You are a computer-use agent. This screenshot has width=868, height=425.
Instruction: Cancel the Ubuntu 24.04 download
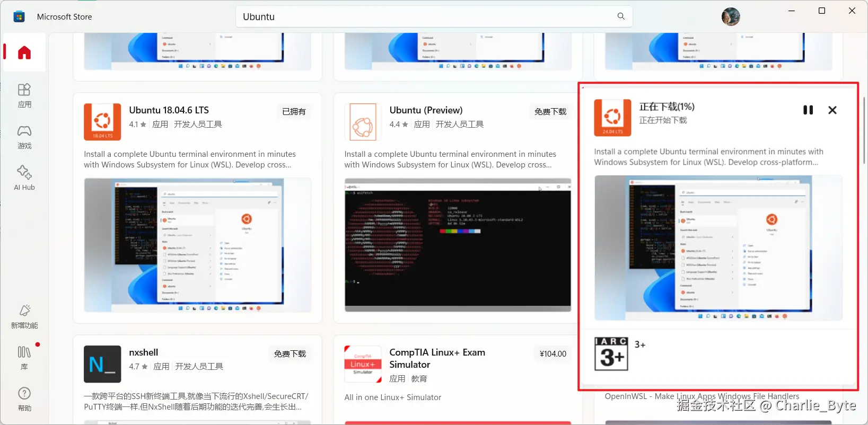[832, 110]
